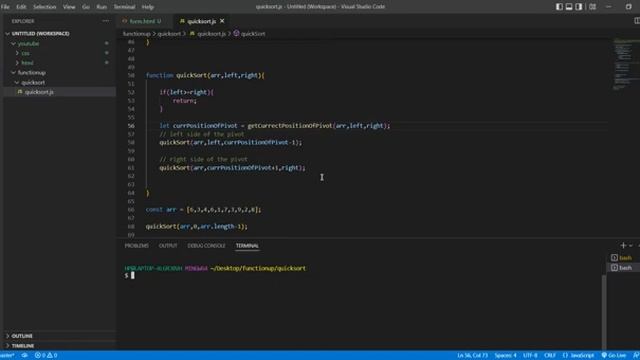Switch to the DEBUG CONSOLE tab
Screen dimensions: 640x360
(206, 246)
